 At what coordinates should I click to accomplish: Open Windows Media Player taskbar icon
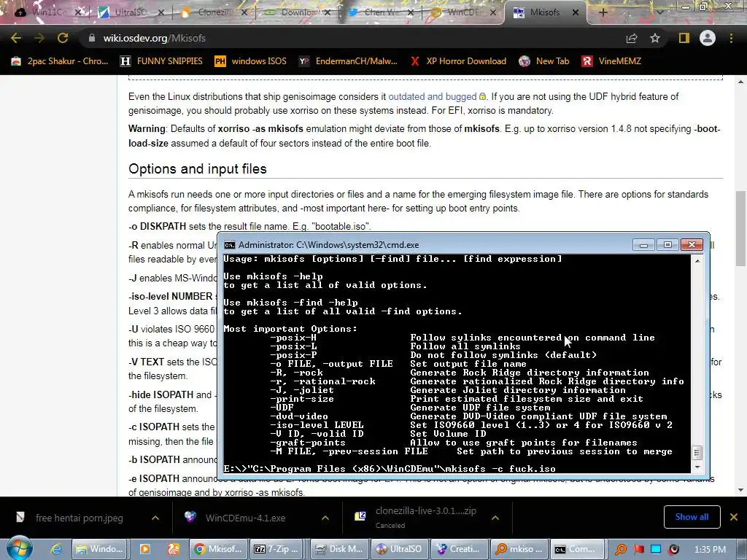[145, 549]
